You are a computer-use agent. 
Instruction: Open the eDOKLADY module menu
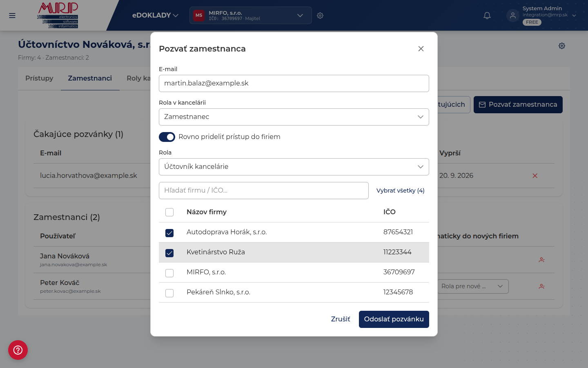coord(155,15)
